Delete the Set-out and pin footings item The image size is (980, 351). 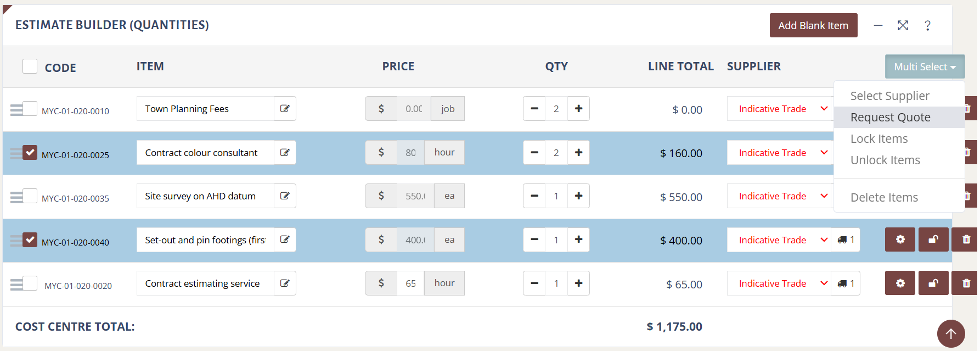click(x=966, y=239)
